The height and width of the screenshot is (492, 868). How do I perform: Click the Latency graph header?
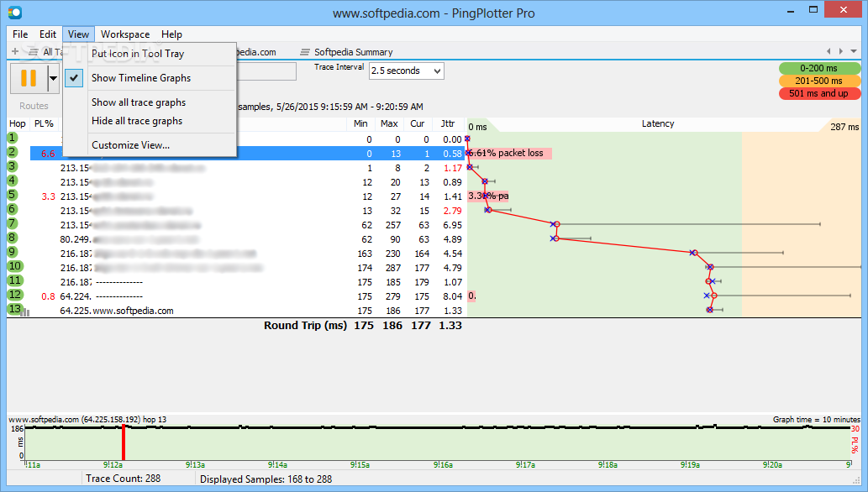658,124
